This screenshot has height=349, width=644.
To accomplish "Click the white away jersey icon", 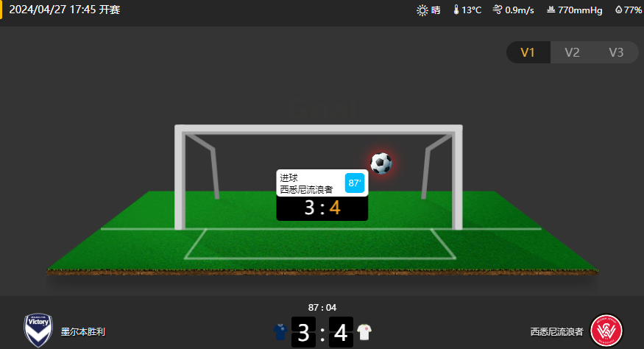I will (364, 332).
